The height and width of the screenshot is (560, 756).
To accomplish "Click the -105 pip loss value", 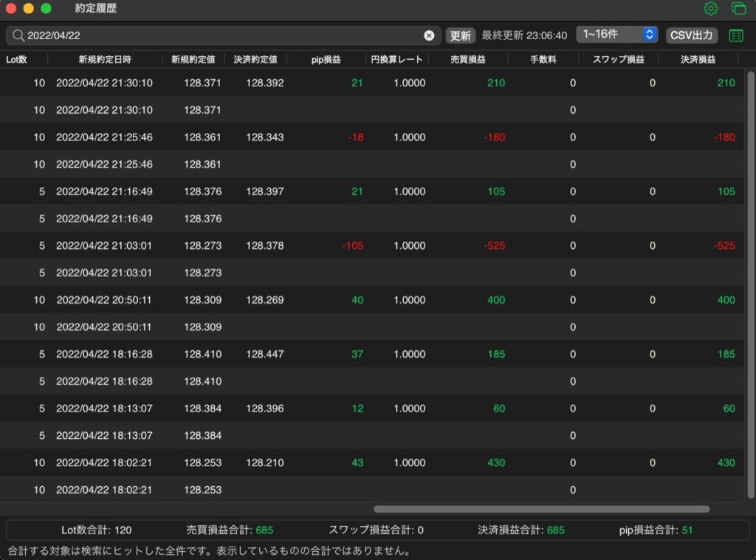I will pyautogui.click(x=352, y=245).
